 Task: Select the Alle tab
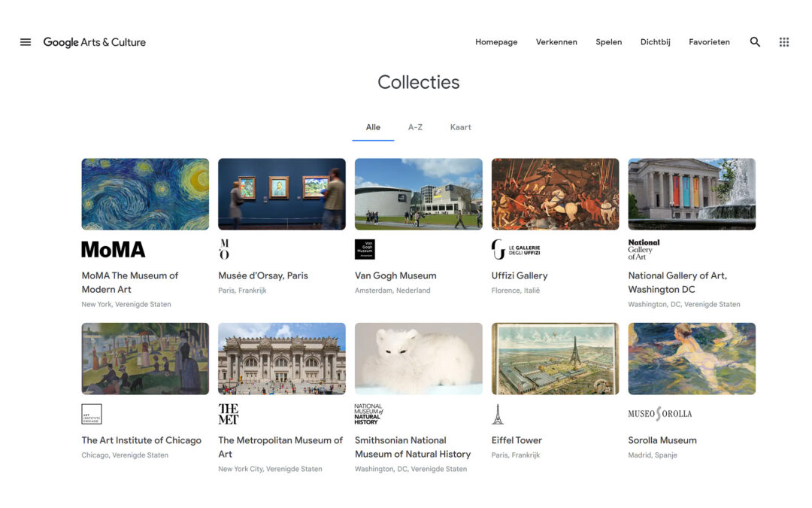[373, 127]
